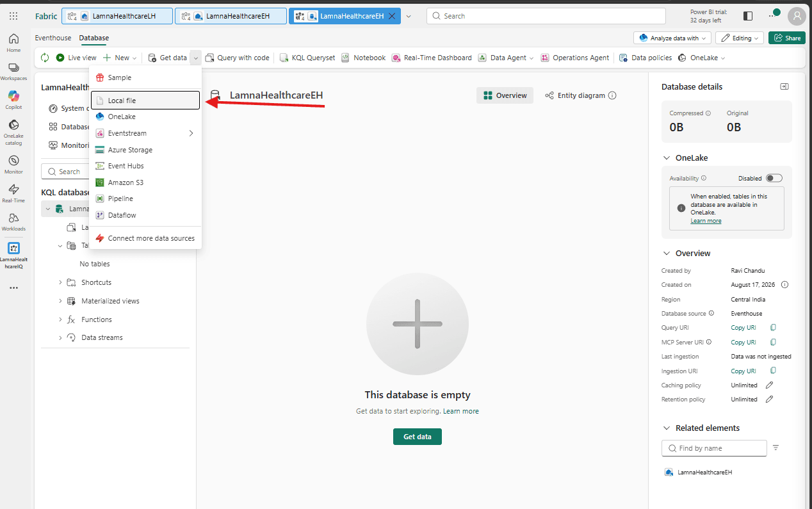Collapse the Overview section in details
This screenshot has width=812, height=509.
tap(667, 254)
